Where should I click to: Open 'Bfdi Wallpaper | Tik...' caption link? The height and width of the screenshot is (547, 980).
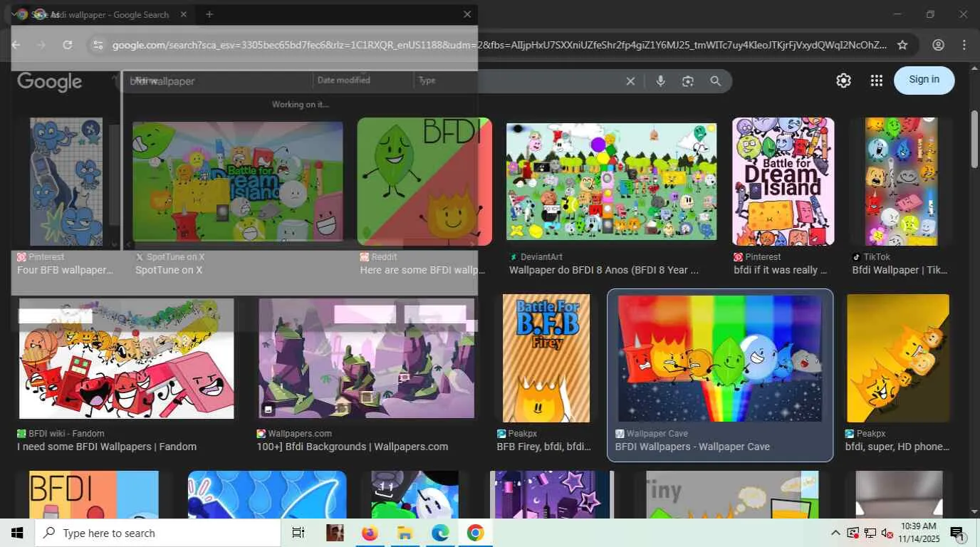(901, 270)
